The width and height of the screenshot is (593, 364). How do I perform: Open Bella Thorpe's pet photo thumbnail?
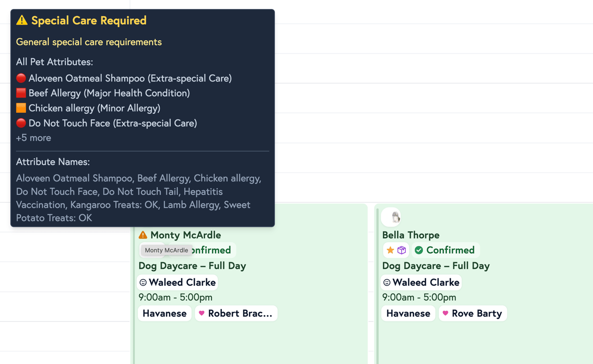(392, 217)
